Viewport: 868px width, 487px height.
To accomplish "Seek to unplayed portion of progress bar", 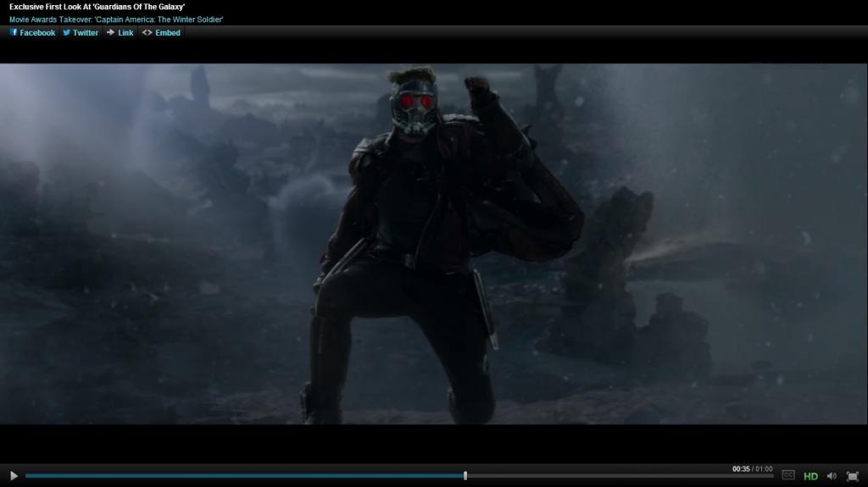I will pyautogui.click(x=620, y=476).
